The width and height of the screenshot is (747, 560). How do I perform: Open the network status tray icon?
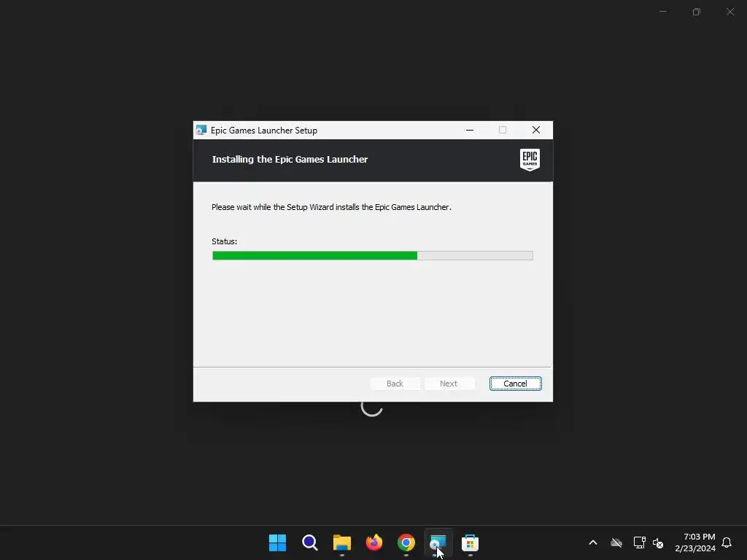tap(639, 542)
